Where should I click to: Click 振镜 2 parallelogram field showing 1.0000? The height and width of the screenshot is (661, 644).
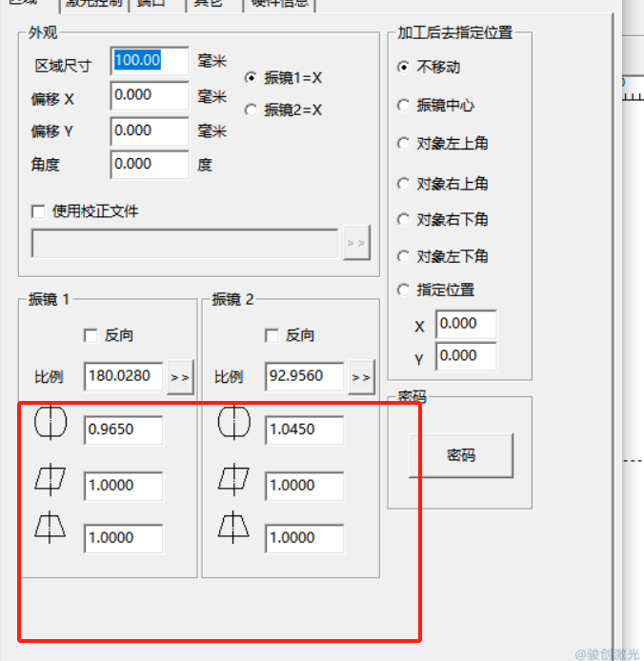305,486
